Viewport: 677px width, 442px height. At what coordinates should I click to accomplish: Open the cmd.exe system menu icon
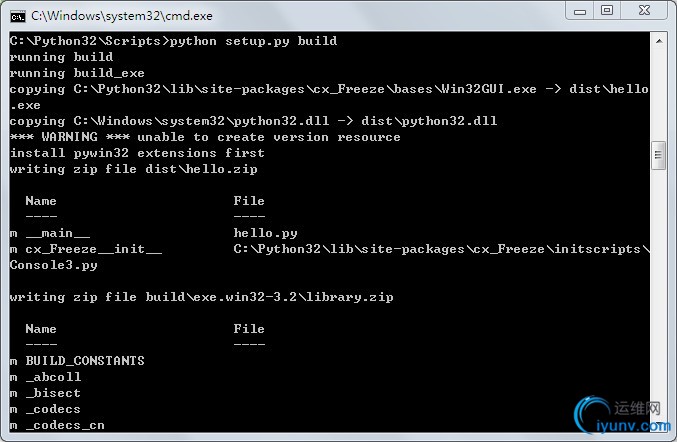[18, 16]
